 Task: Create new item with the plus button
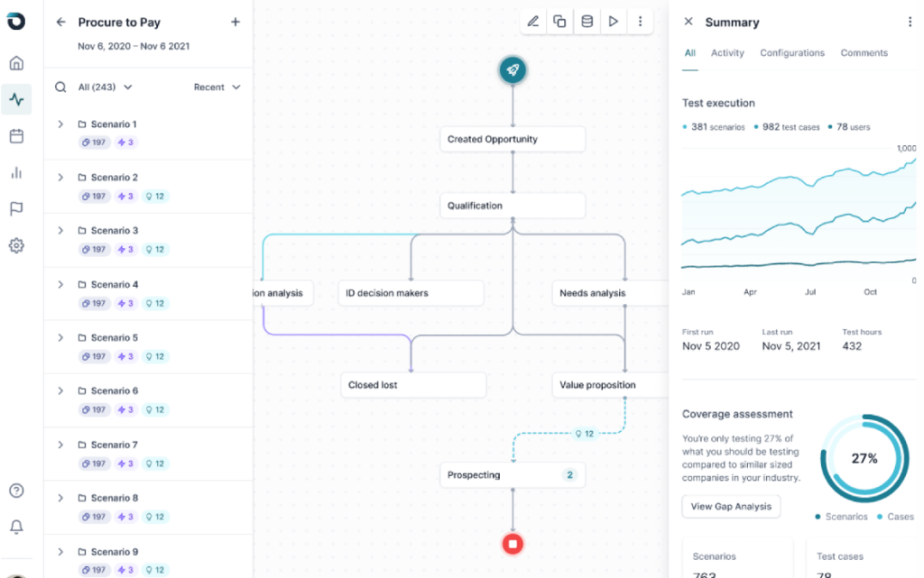pos(236,21)
